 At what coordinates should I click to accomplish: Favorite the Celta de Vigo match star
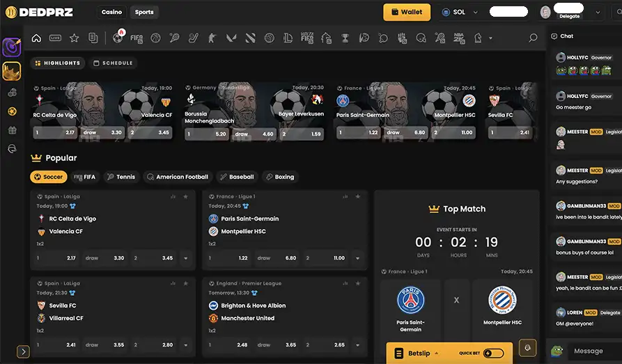185,197
